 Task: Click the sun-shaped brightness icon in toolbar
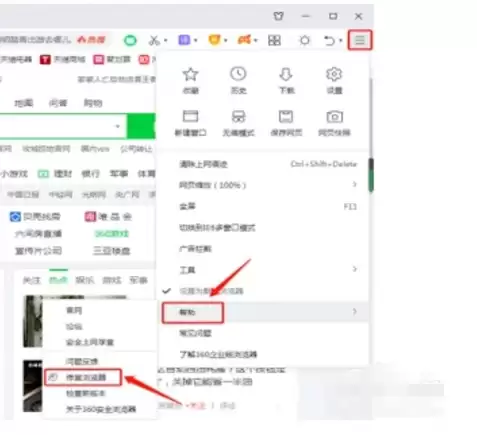point(304,41)
